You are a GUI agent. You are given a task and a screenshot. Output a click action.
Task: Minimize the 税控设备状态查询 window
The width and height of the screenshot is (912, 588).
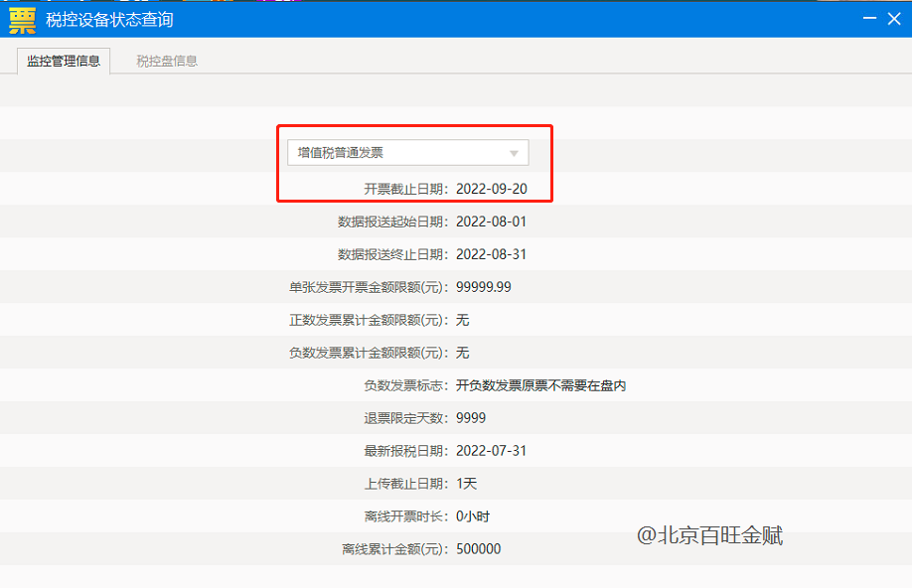[x=869, y=19]
